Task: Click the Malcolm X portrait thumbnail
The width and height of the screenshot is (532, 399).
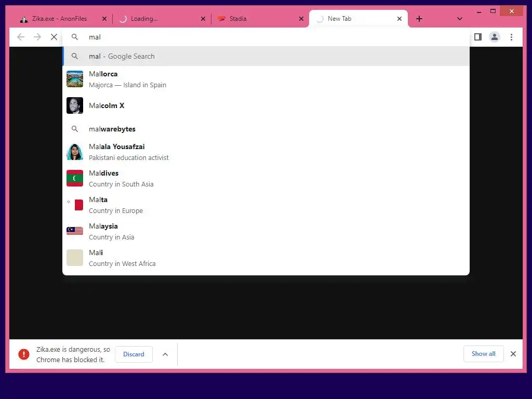Action: click(x=75, y=105)
